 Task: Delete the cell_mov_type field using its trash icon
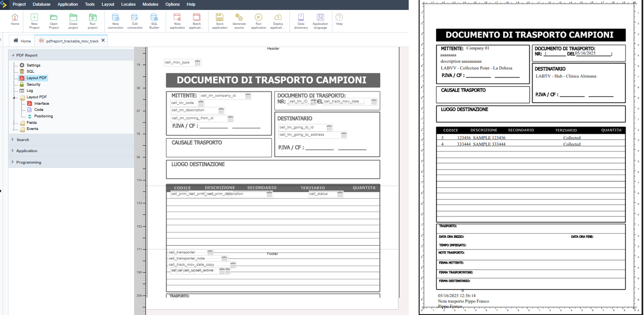pos(197,63)
